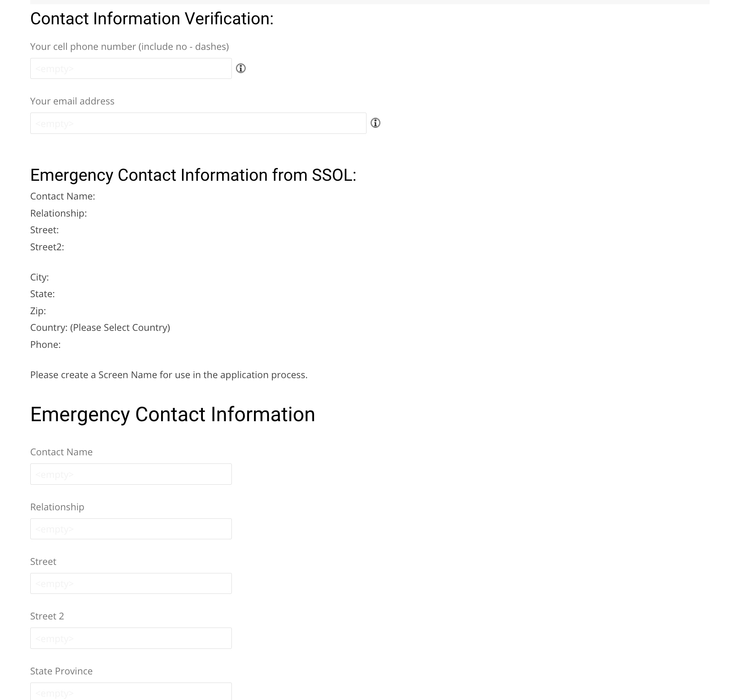The image size is (739, 700).
Task: Click the 'State Province' field label
Action: [61, 671]
